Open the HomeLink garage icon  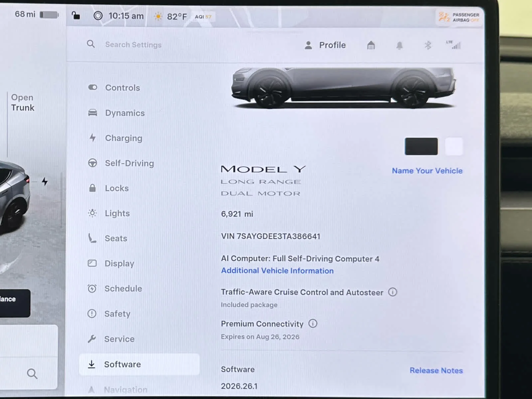tap(371, 45)
